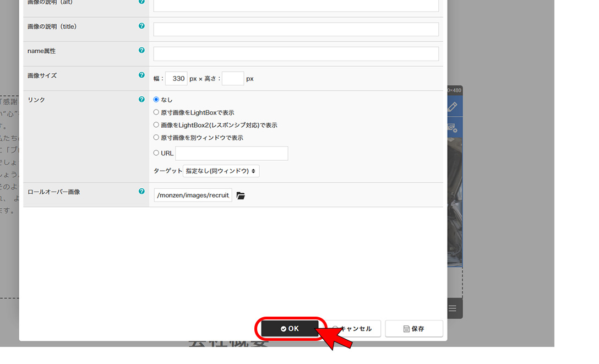Click the キャンセル button
Image resolution: width=599 pixels, height=364 pixels.
point(352,329)
